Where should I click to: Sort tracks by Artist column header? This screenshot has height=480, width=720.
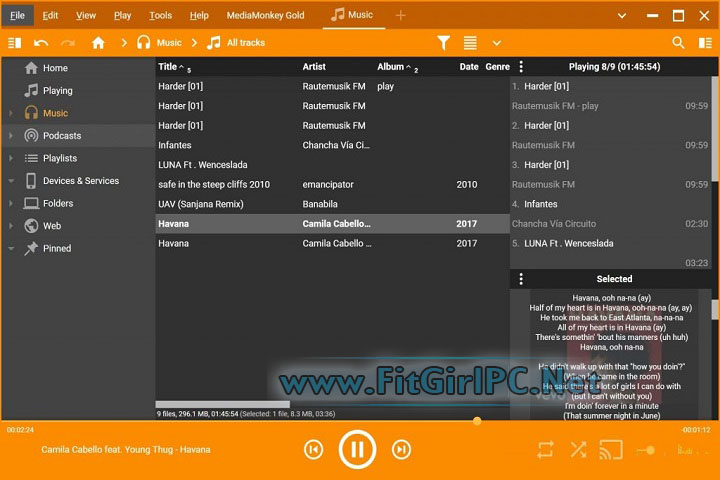click(314, 67)
